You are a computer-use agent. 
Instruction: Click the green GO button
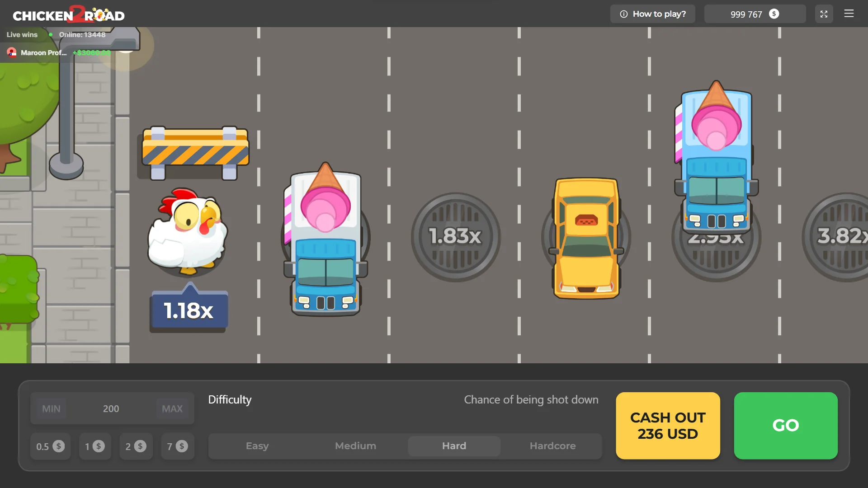tap(786, 426)
